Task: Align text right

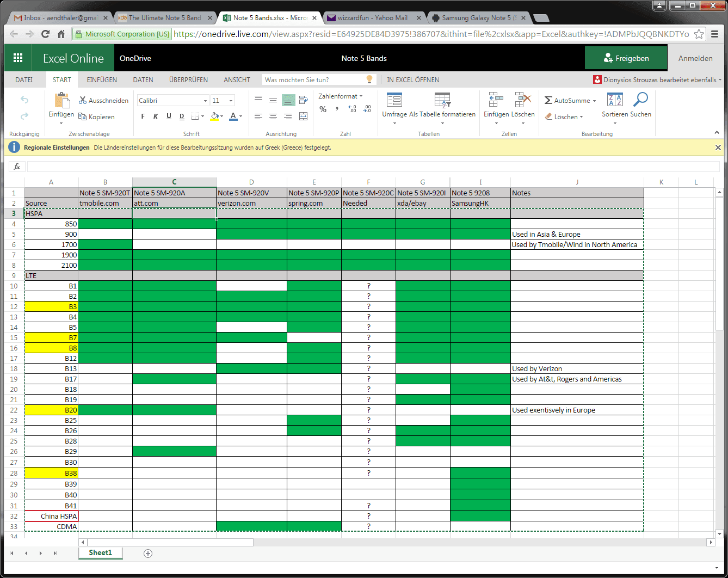Action: pos(288,116)
